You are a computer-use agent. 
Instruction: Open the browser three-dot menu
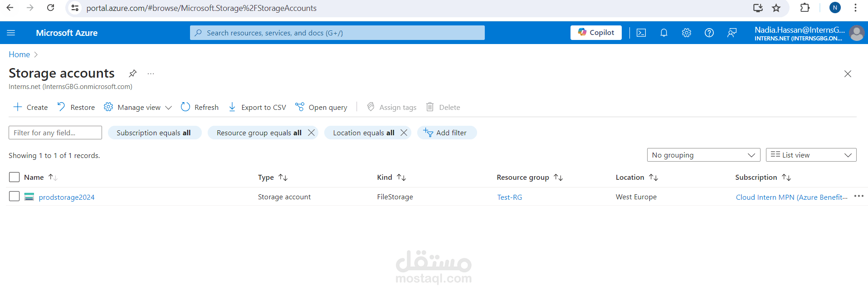tap(855, 8)
